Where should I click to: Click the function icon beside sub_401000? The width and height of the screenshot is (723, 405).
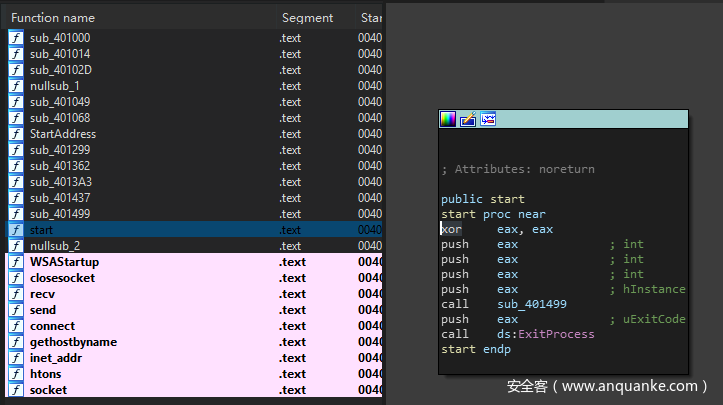point(17,38)
